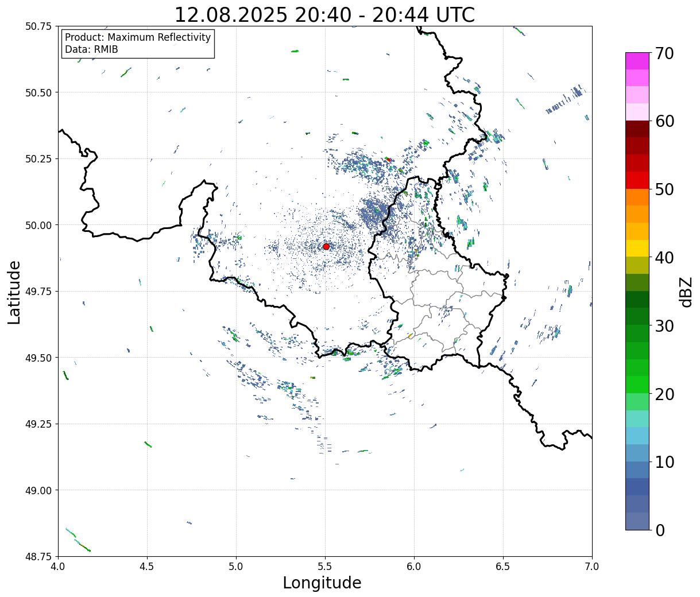Click latitude tick label '50.25'

39,159
